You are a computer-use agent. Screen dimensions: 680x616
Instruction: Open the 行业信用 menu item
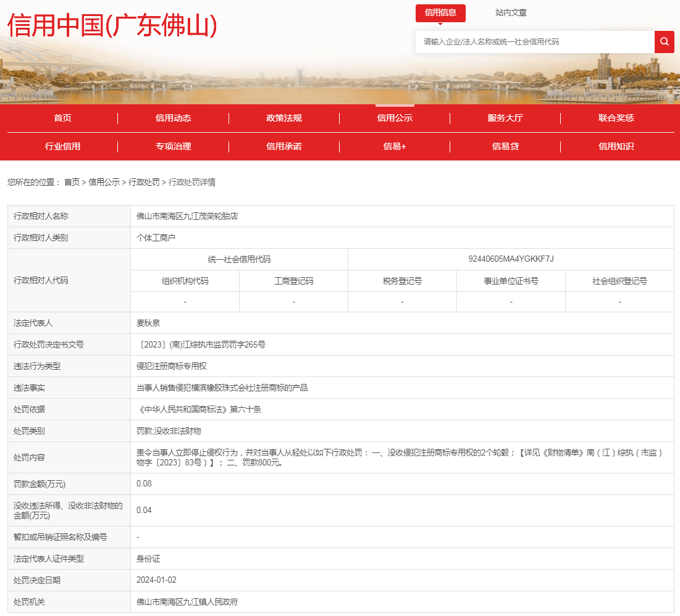62,147
